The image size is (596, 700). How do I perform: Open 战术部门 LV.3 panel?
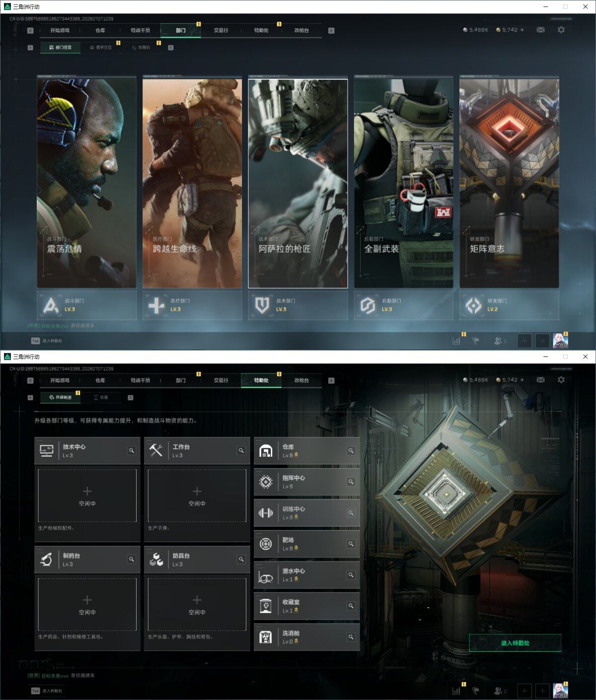[x=298, y=305]
